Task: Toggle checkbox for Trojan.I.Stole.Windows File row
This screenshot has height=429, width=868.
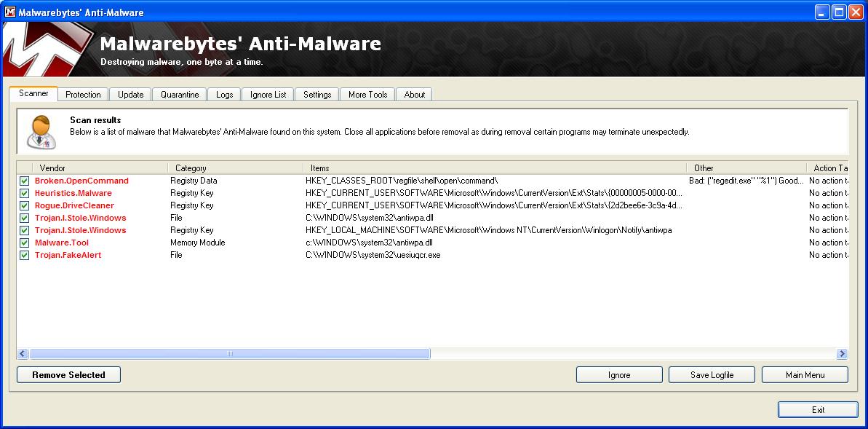Action: point(24,218)
